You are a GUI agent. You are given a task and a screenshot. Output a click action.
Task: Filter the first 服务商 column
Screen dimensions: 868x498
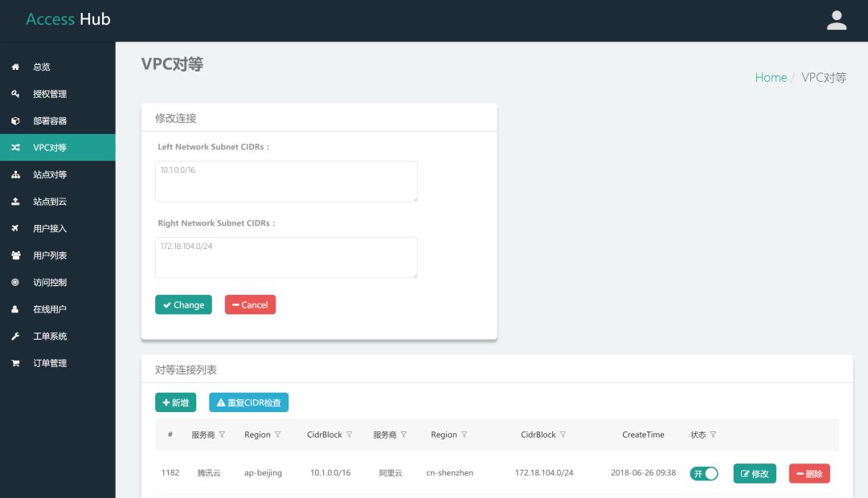[x=222, y=435]
